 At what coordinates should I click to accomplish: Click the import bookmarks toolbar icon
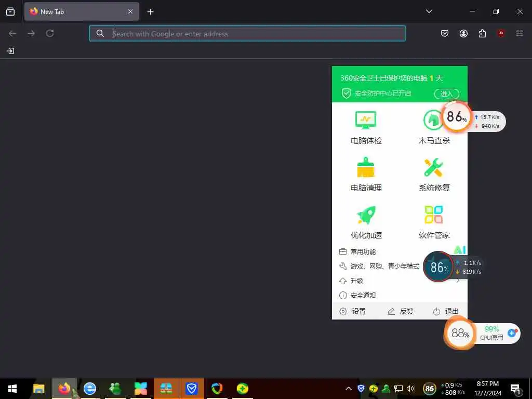(10, 51)
